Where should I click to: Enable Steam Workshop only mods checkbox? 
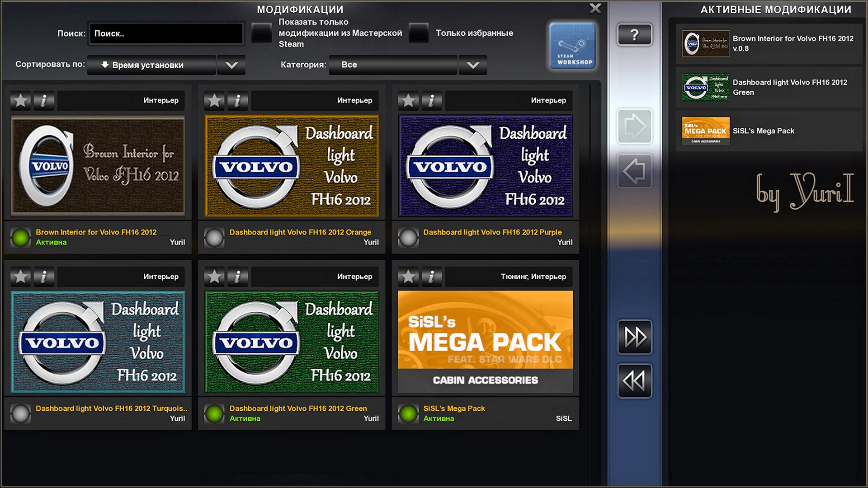click(x=261, y=33)
